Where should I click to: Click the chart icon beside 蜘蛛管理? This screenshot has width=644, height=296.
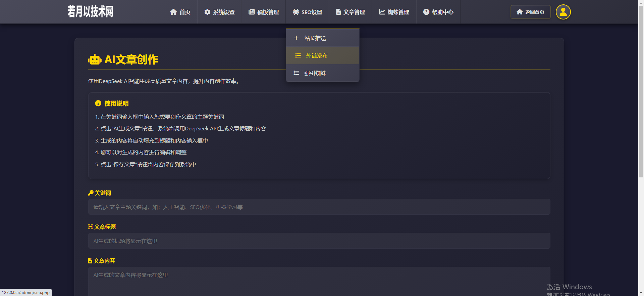[382, 12]
